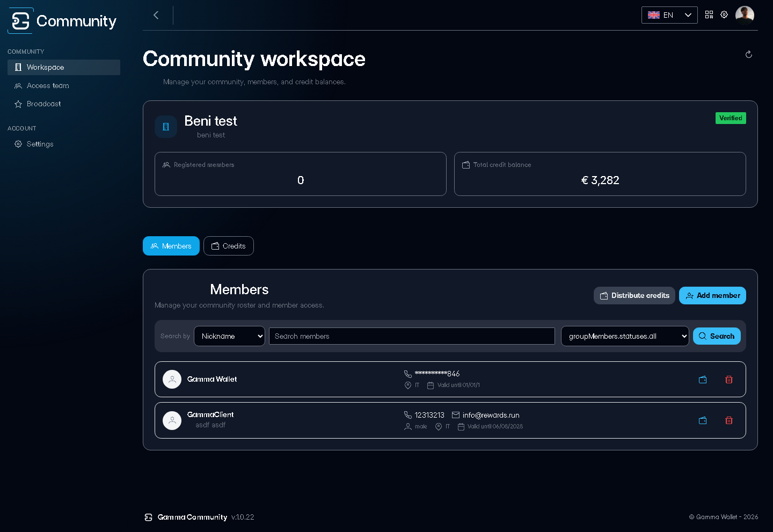The width and height of the screenshot is (773, 532).
Task: Click the QR code icon in top bar
Action: pos(709,15)
